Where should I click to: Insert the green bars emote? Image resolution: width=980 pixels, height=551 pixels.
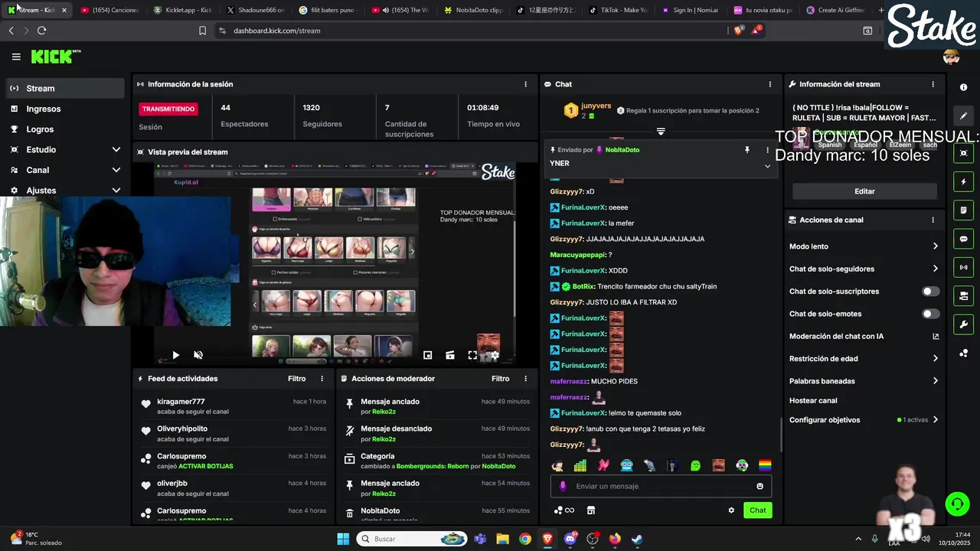(580, 465)
